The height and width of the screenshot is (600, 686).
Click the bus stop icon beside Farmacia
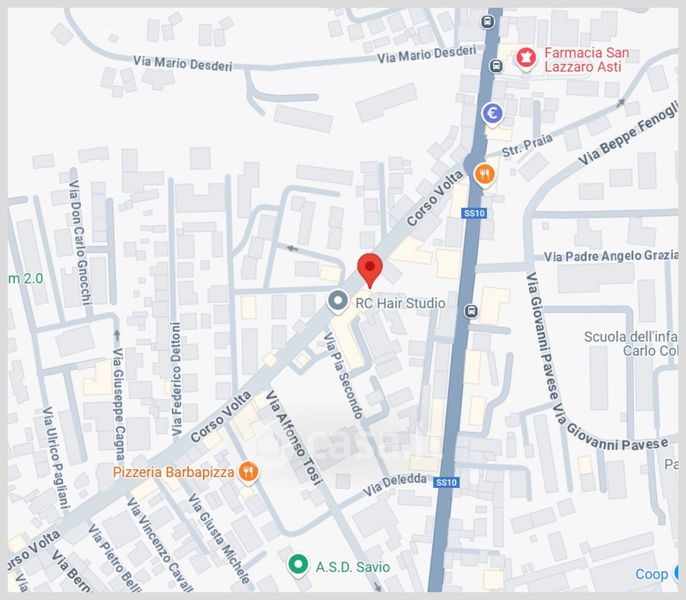(496, 66)
